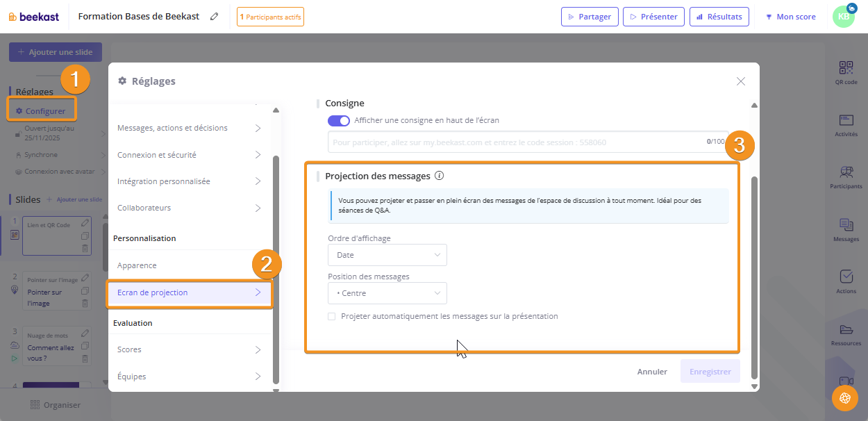Viewport: 868px width, 421px height.
Task: Click the pencil icon to rename session
Action: point(214,17)
